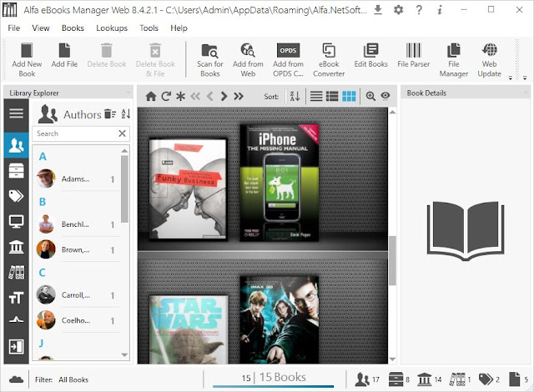Click the asterisk icon in navigation bar
The image size is (534, 392).
pyautogui.click(x=180, y=96)
